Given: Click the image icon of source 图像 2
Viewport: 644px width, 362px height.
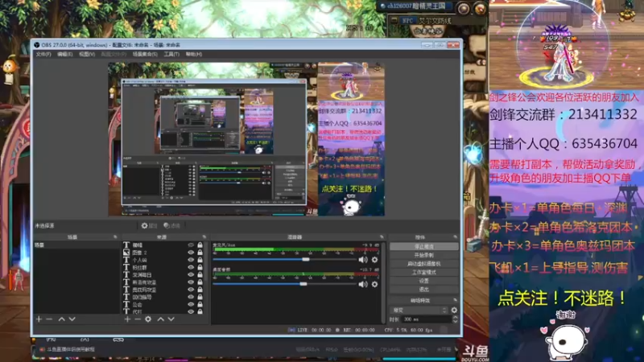Looking at the screenshot, I should [x=126, y=253].
